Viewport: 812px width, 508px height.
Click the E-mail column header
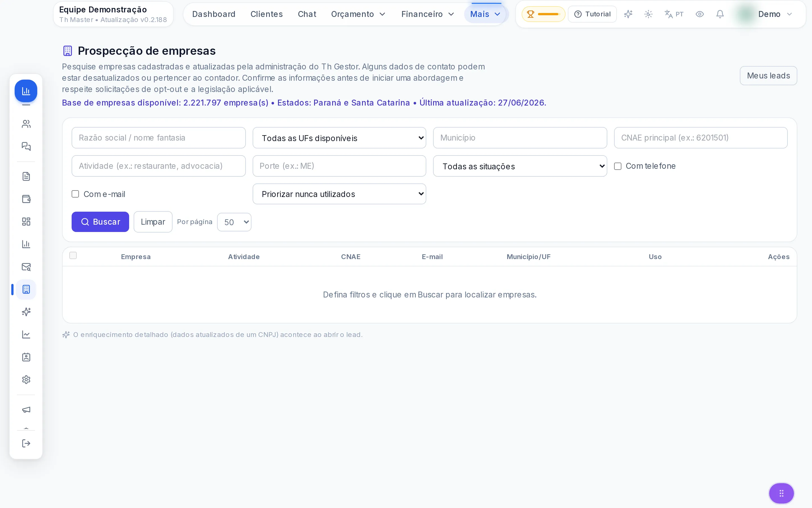click(432, 257)
